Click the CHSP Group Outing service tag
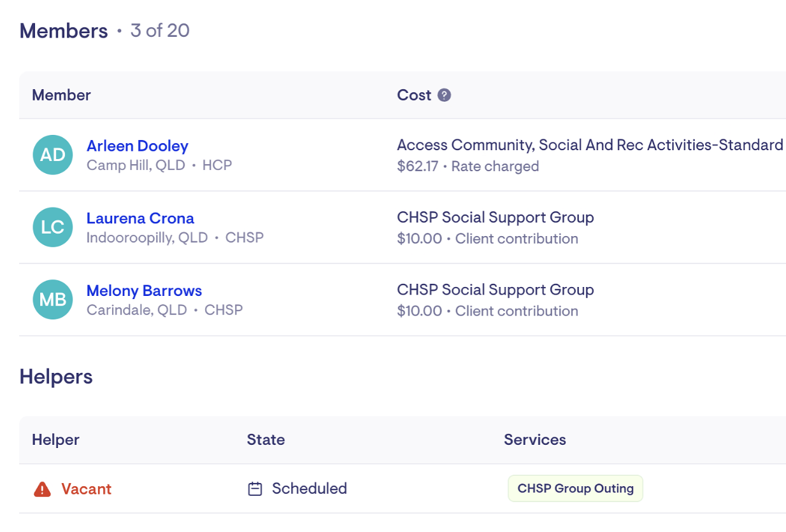 click(575, 489)
